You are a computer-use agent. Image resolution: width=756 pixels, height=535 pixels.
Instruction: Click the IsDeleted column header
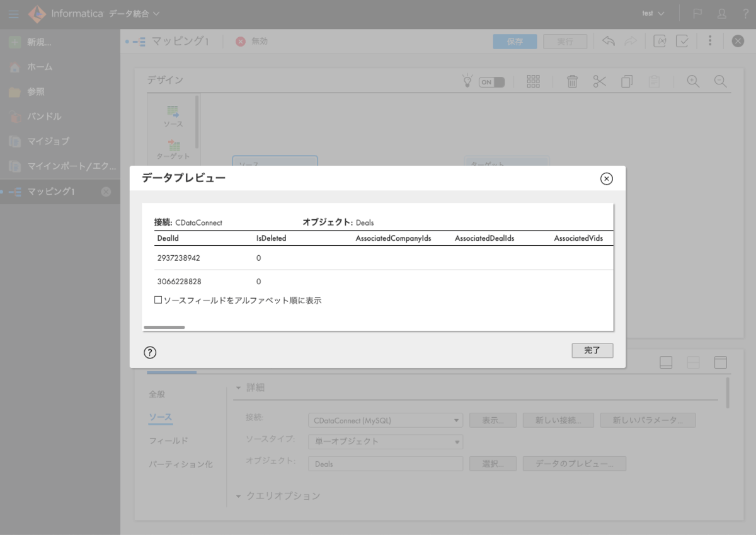(x=272, y=238)
